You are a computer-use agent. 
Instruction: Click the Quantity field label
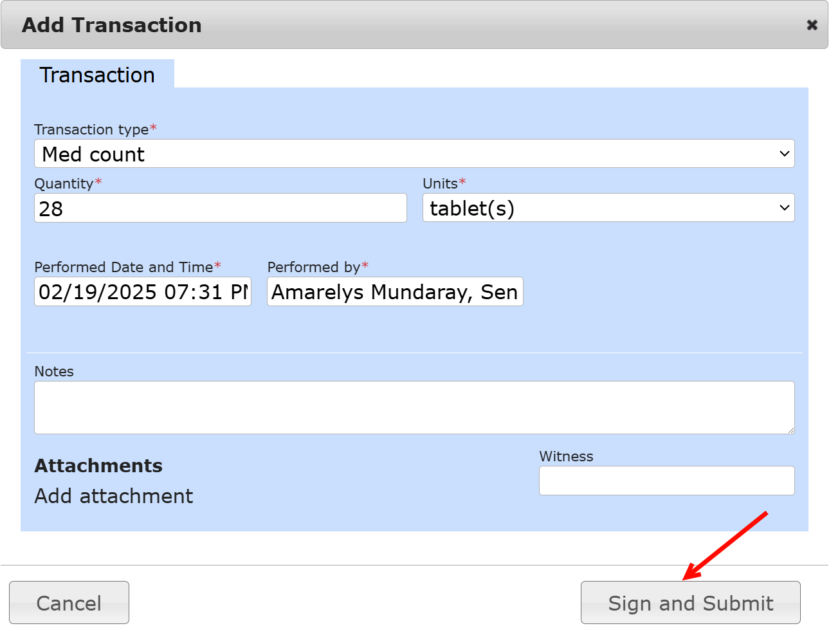64,183
